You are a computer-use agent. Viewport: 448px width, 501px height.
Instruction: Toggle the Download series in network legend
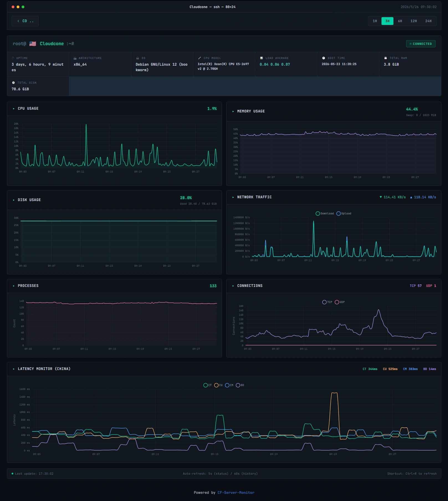click(325, 214)
